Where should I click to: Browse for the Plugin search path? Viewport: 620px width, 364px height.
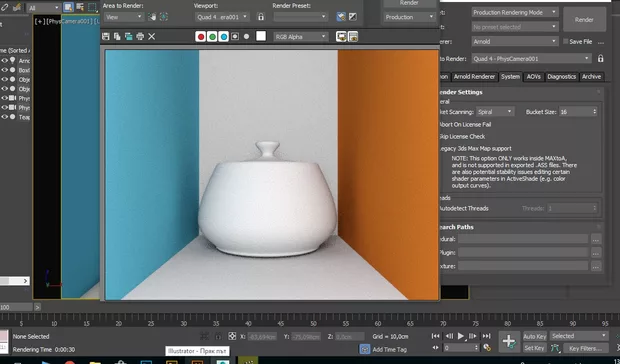[596, 253]
